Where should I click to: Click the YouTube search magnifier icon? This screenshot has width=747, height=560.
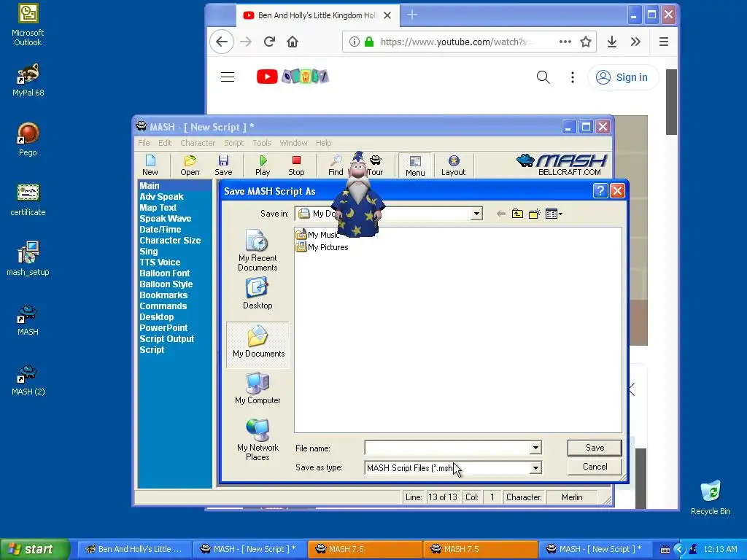point(543,77)
